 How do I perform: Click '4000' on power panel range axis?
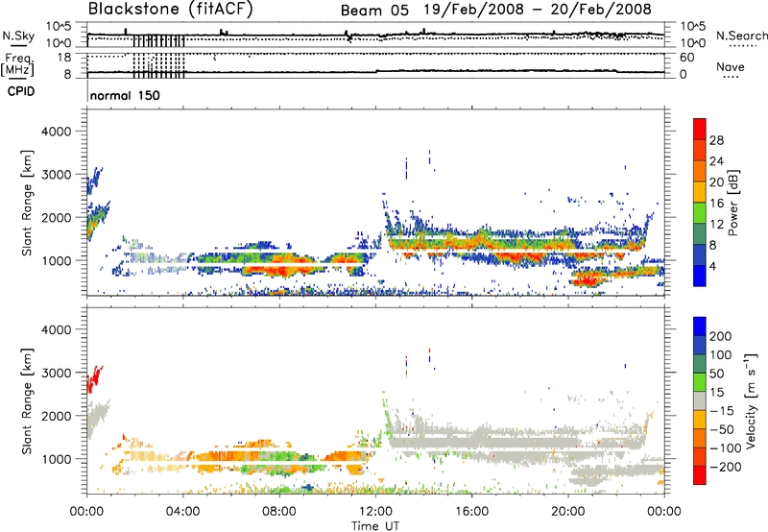pyautogui.click(x=56, y=132)
